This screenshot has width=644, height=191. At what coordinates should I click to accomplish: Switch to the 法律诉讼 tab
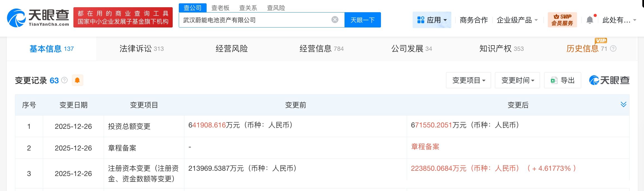pyautogui.click(x=142, y=49)
